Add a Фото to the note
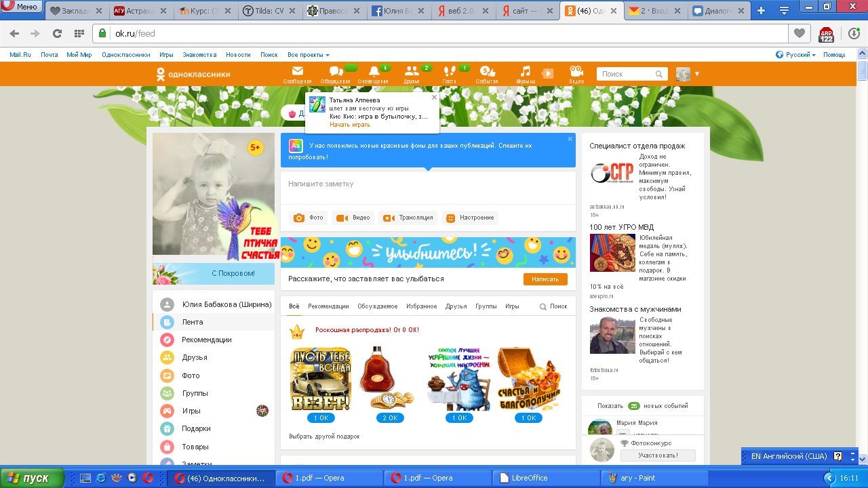 [x=309, y=218]
